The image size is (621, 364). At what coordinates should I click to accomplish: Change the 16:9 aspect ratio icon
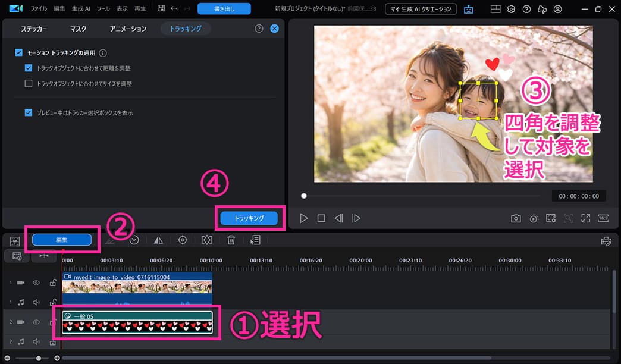(603, 218)
